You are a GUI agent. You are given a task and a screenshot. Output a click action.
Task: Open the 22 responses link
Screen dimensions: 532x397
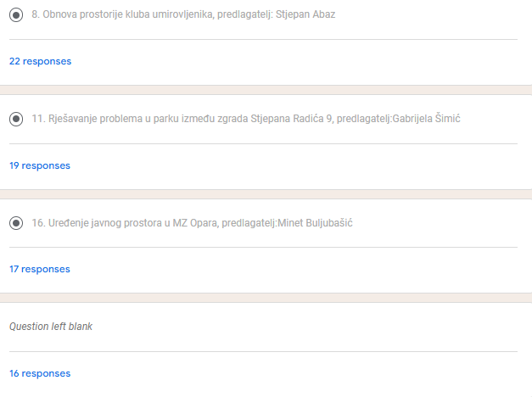click(x=41, y=61)
